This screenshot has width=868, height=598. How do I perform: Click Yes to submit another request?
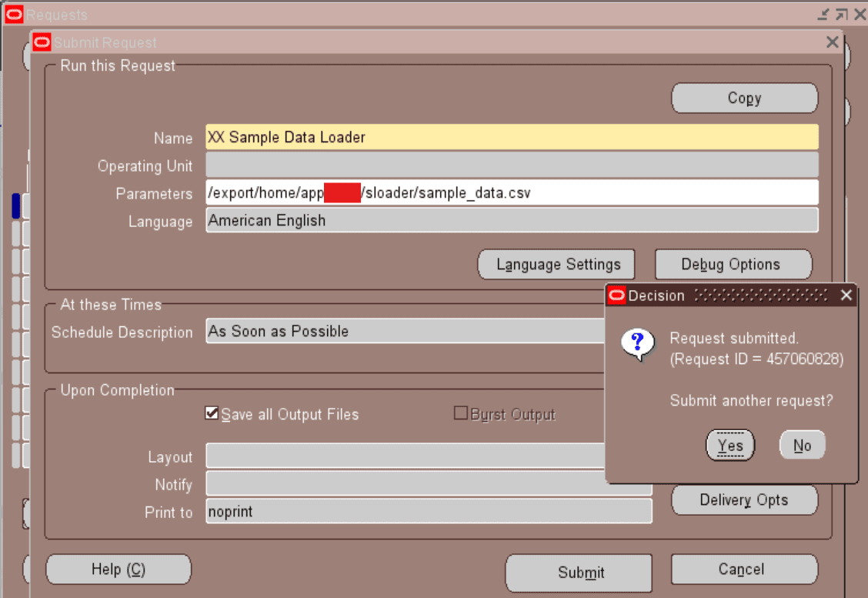729,445
